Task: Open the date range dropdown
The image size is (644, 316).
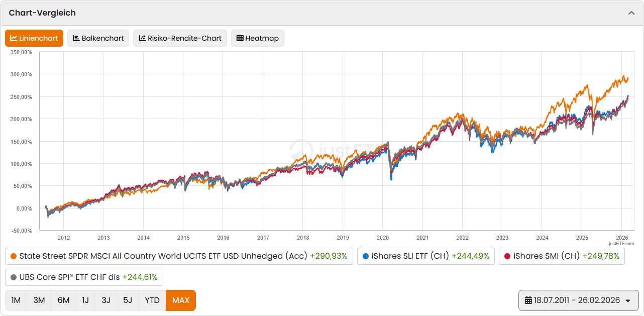Action: pyautogui.click(x=577, y=300)
